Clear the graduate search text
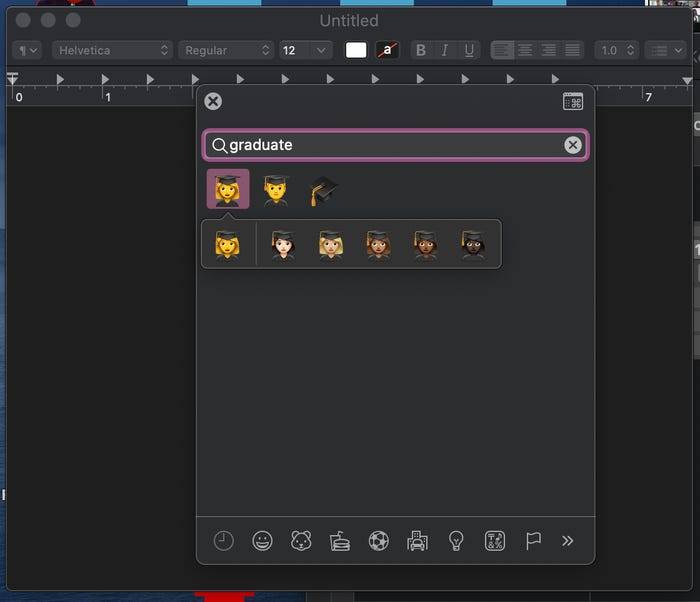Image resolution: width=700 pixels, height=602 pixels. tap(573, 145)
